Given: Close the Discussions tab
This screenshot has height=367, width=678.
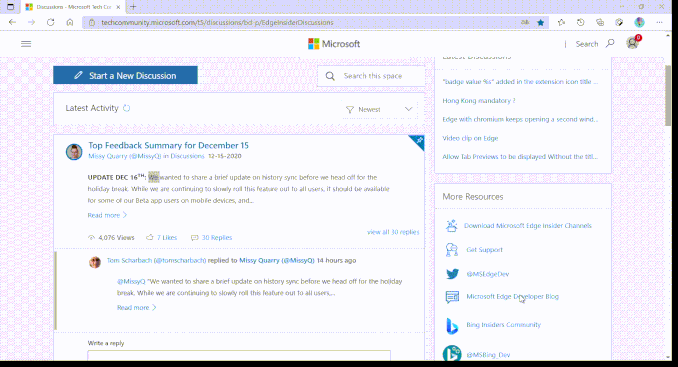Looking at the screenshot, I should 118,7.
